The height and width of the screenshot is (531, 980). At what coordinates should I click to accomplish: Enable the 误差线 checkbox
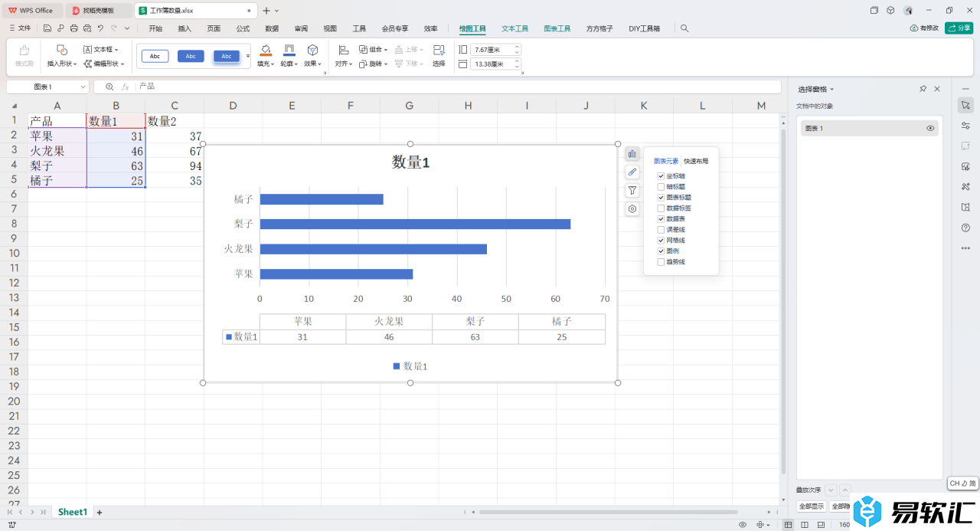[x=661, y=230]
